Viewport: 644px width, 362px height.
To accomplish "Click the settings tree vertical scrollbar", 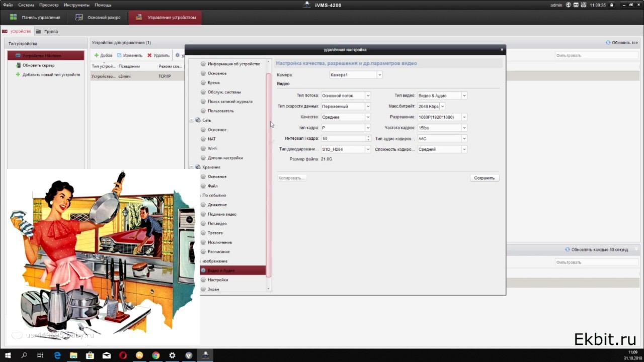I will (x=269, y=175).
